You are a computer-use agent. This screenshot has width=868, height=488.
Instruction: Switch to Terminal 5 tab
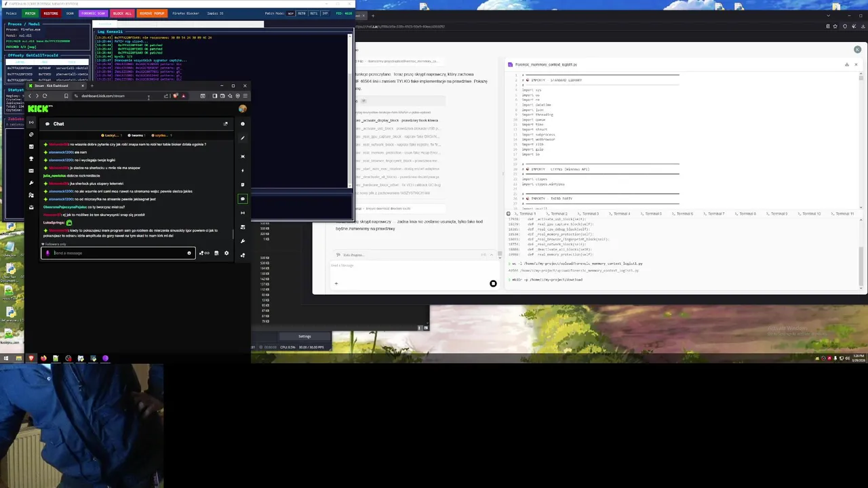(x=651, y=213)
